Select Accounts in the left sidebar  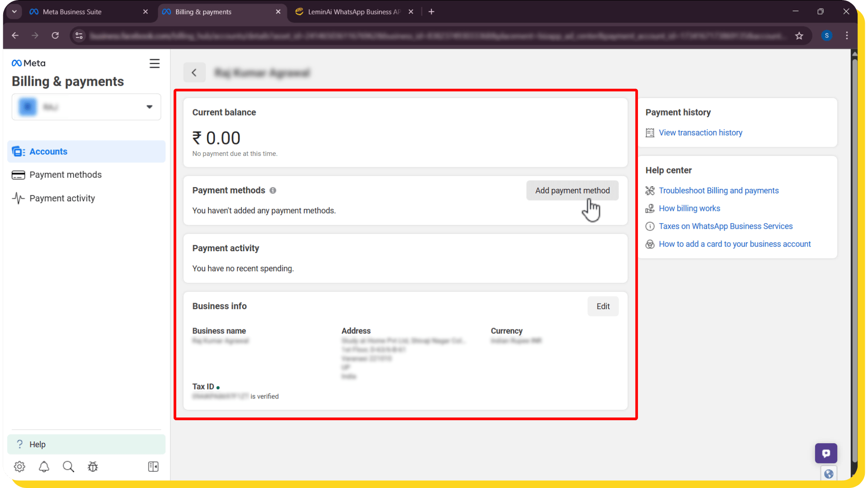(48, 151)
